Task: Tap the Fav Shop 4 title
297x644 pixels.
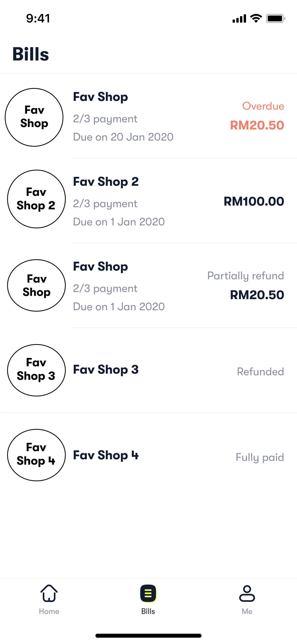Action: 106,455
